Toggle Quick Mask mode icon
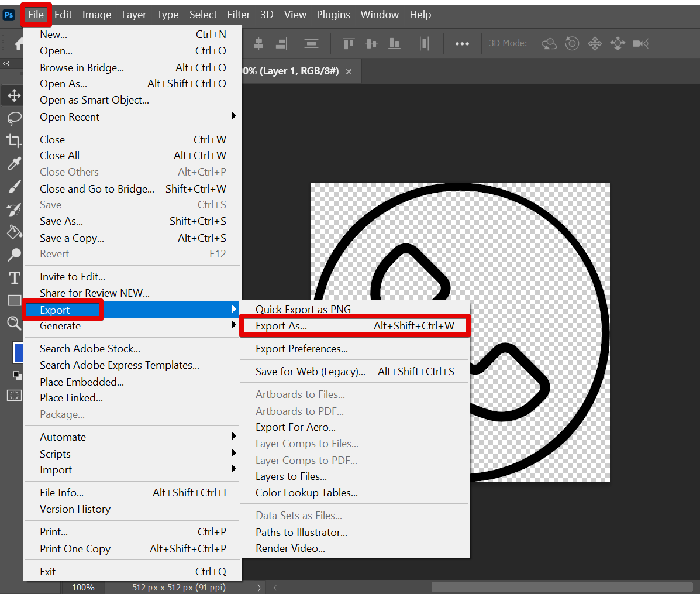The width and height of the screenshot is (700, 594). [14, 396]
